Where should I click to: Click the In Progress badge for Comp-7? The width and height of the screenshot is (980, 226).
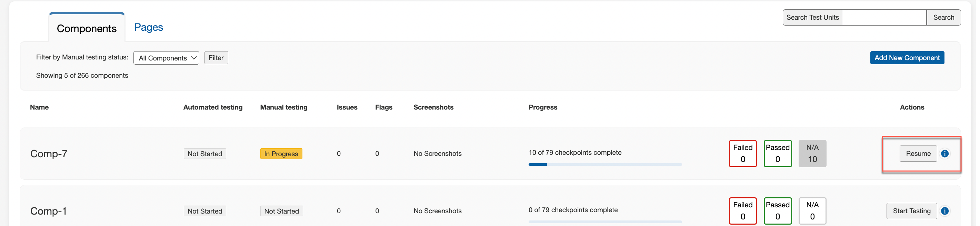pos(281,153)
